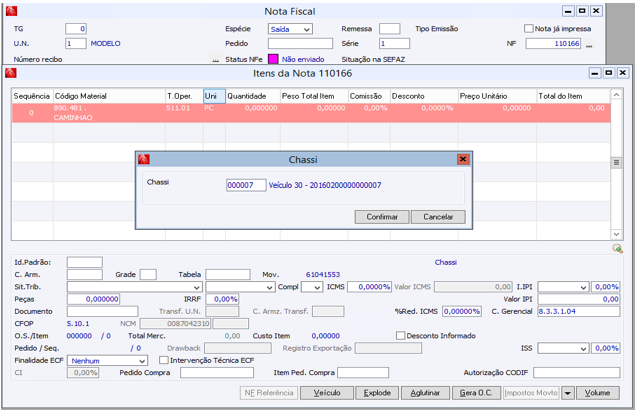Click the ICMS percentage field
636x410 pixels.
coord(370,287)
